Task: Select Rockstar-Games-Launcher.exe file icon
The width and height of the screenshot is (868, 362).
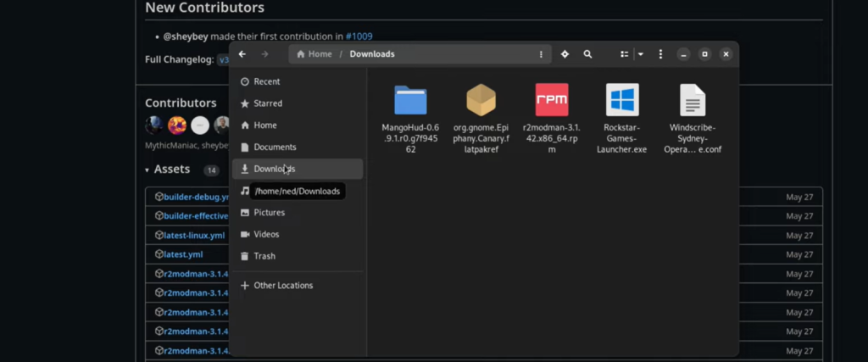Action: coord(622,100)
